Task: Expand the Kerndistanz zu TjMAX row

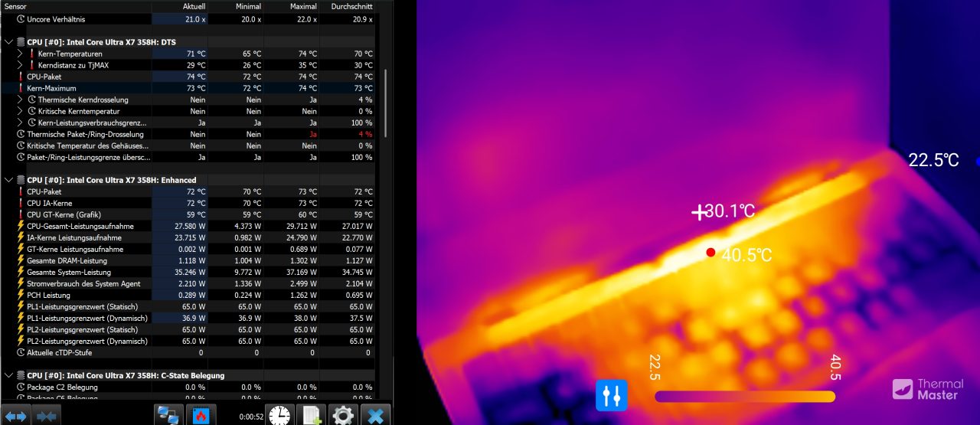Action: (x=20, y=65)
